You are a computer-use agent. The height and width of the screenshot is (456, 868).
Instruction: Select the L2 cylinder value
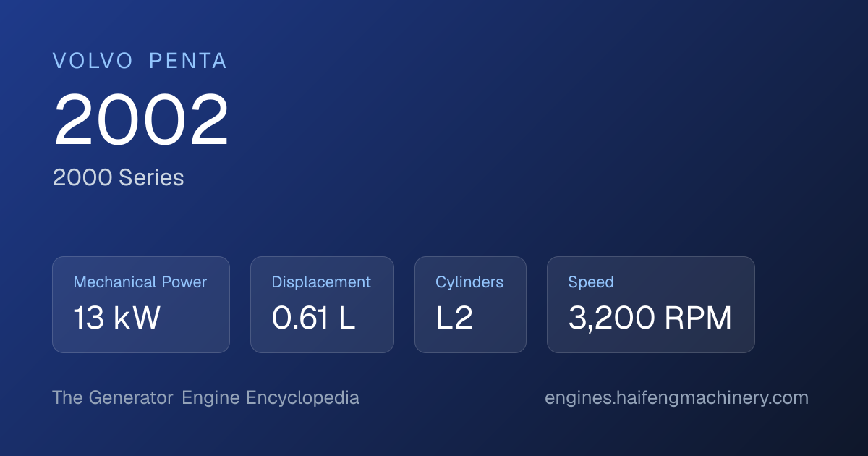click(x=454, y=318)
